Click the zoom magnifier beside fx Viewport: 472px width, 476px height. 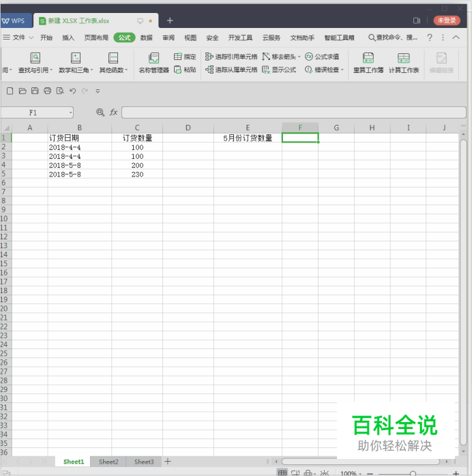(x=100, y=113)
